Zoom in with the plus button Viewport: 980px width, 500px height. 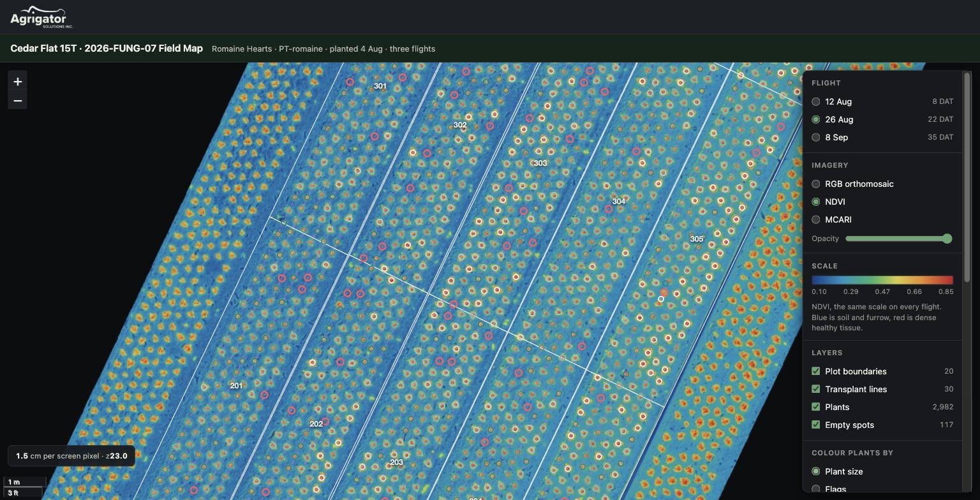pyautogui.click(x=18, y=82)
